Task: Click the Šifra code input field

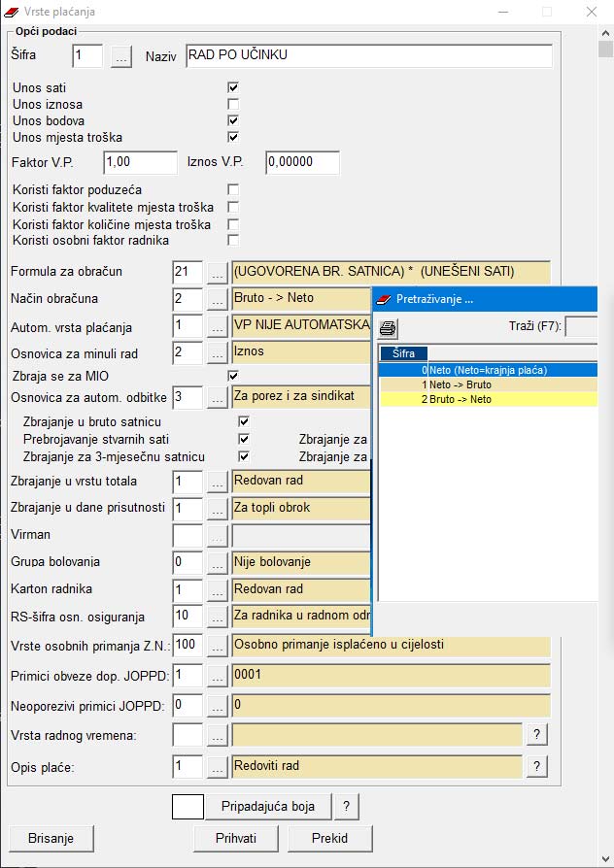Action: [x=87, y=56]
